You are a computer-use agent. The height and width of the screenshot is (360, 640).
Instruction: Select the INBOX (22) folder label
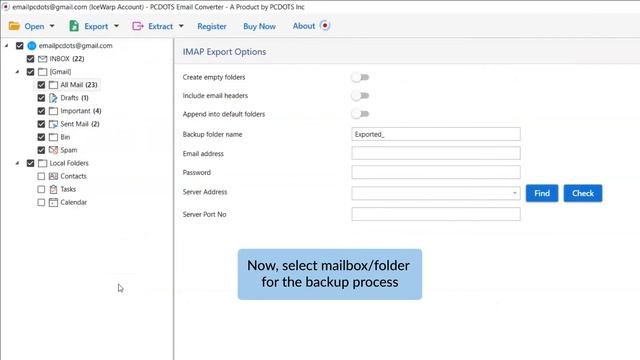click(x=67, y=59)
